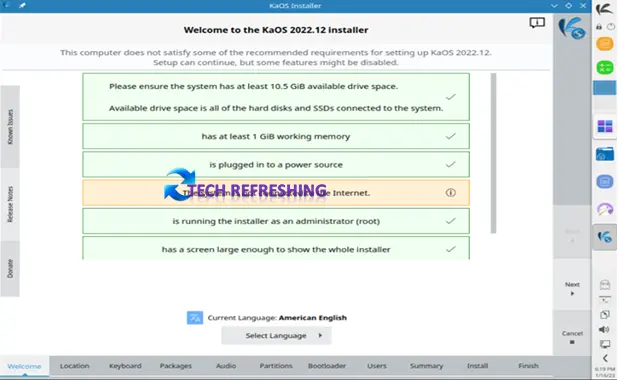
Task: Click the KaOS installer logo in the sidebar
Action: pos(571,28)
